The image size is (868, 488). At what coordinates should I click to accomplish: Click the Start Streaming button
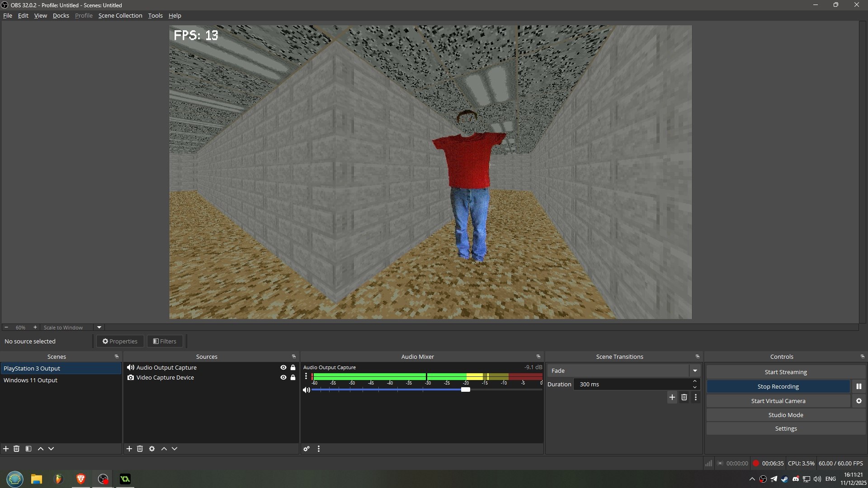pyautogui.click(x=785, y=372)
